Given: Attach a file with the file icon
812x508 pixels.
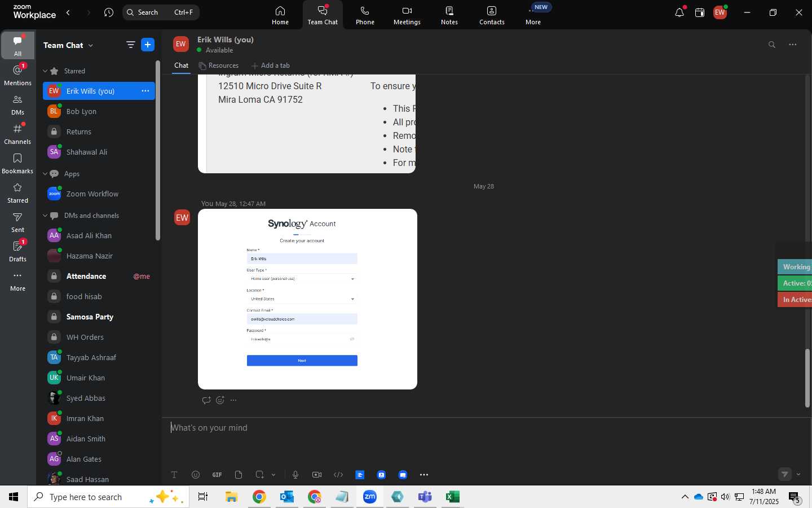Looking at the screenshot, I should pos(239,475).
